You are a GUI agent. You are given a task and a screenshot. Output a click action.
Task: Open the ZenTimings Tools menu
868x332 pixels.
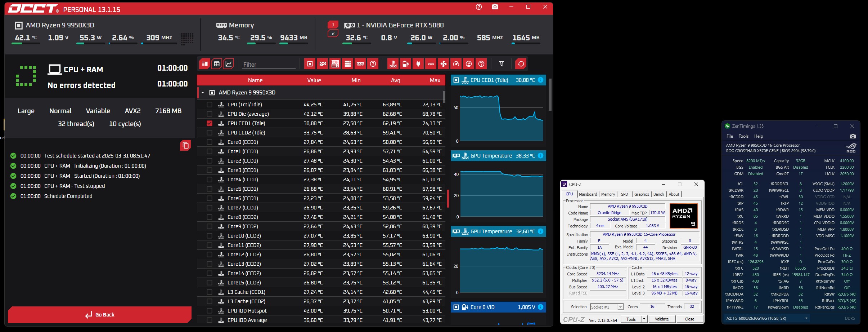(x=743, y=136)
